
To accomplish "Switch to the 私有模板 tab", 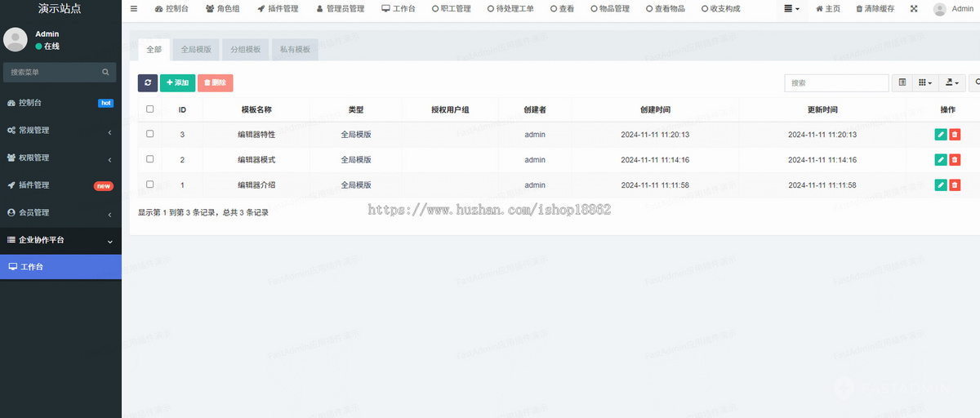I will point(295,49).
